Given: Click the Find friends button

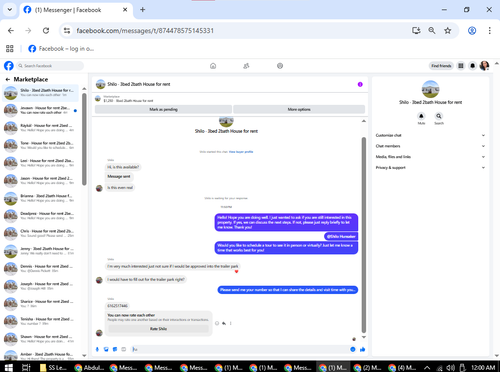Looking at the screenshot, I should pyautogui.click(x=441, y=66).
